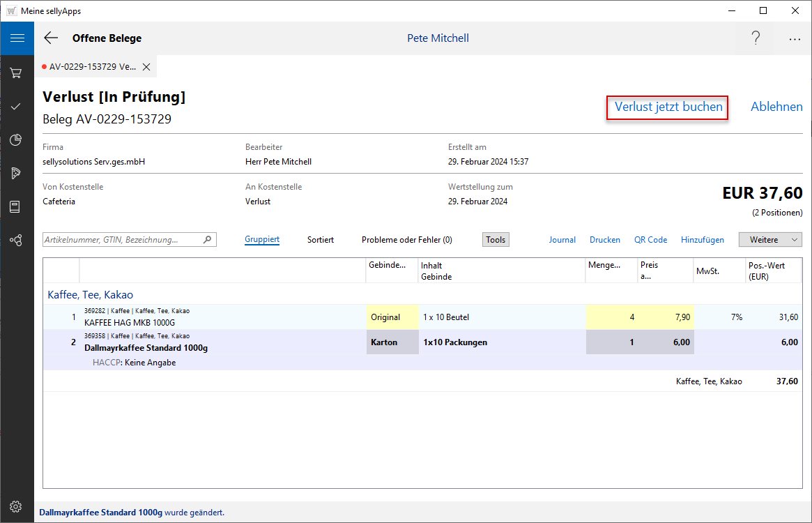Open the share nodes sidebar icon
812x523 pixels.
16,240
